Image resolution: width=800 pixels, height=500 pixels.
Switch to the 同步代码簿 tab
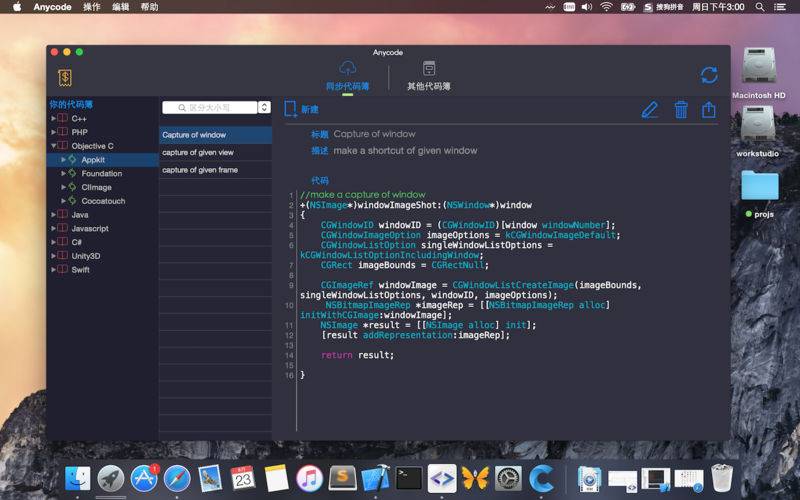(347, 76)
